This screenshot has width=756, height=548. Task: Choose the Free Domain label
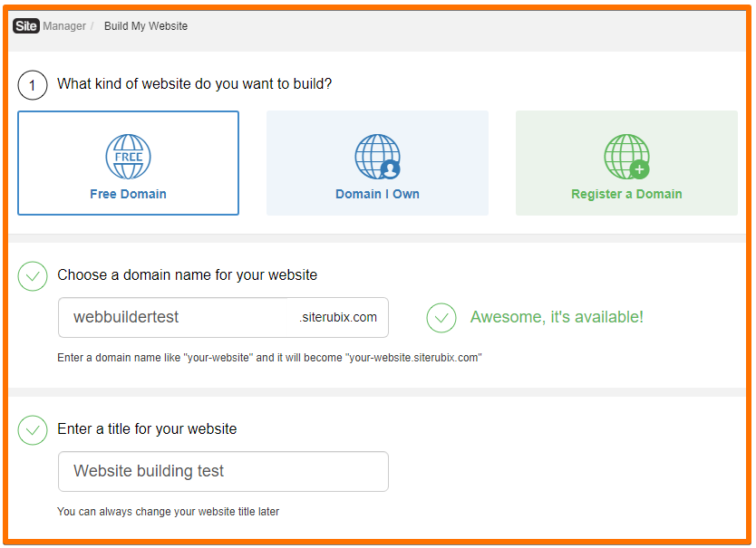coord(128,194)
